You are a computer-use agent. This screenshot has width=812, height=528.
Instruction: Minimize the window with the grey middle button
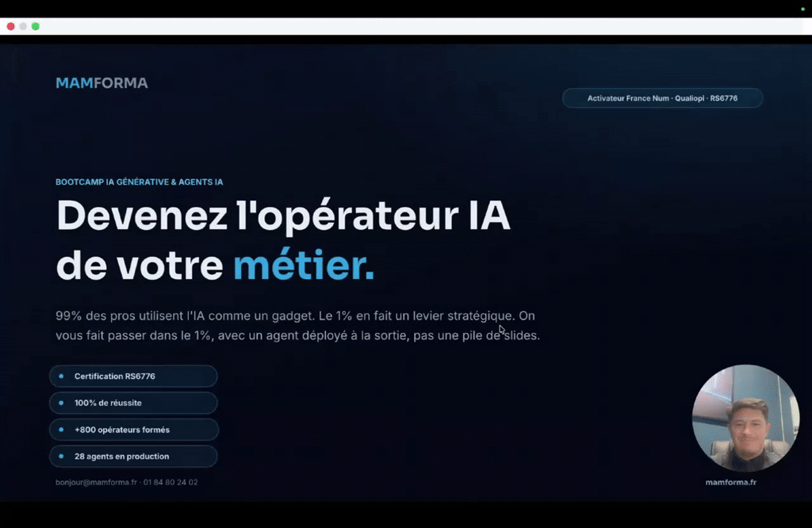[x=23, y=26]
